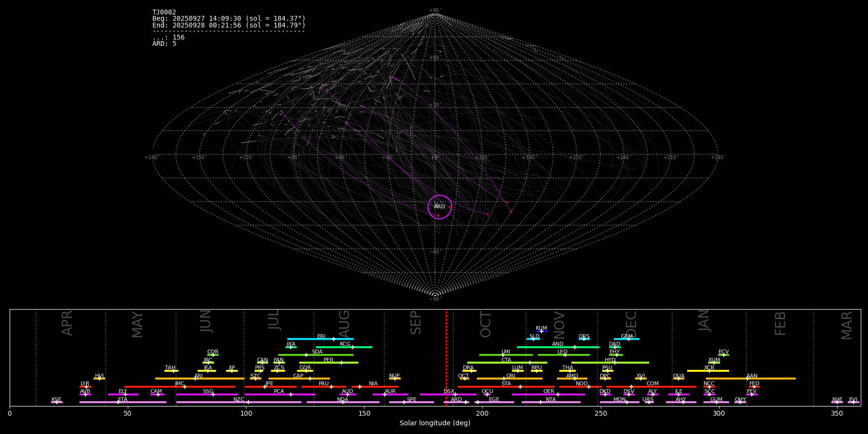Click the DEC month label

631,324
